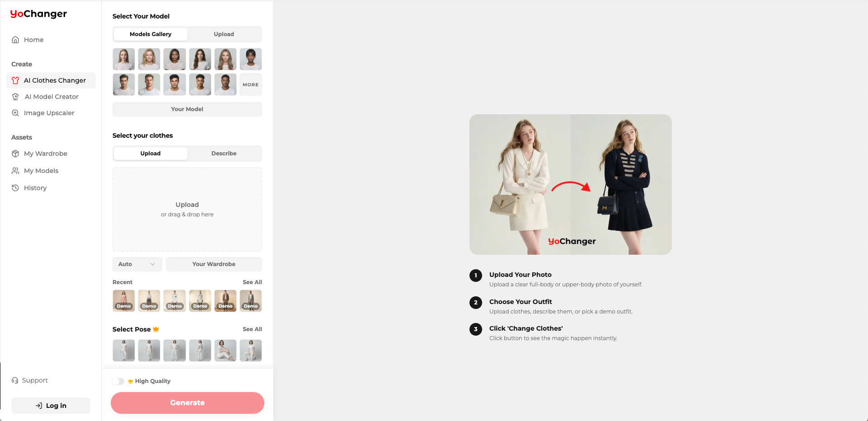Click See All for recent clothes
This screenshot has height=421, width=868.
252,282
